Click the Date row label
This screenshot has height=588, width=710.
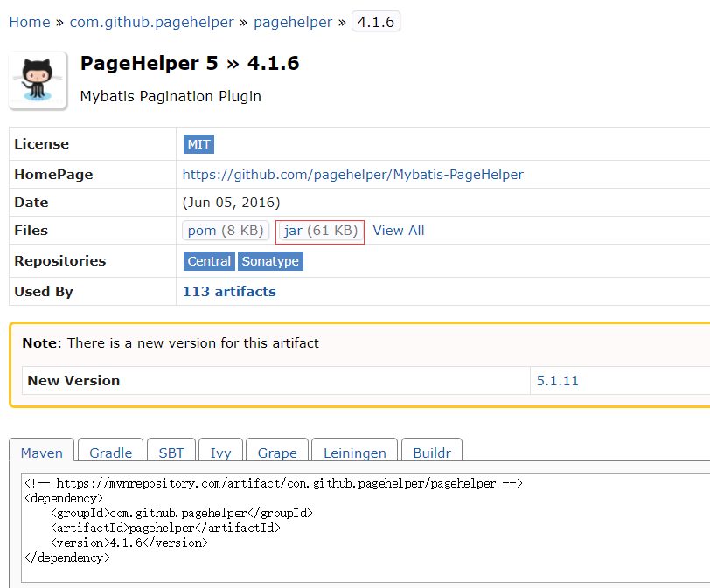click(31, 202)
